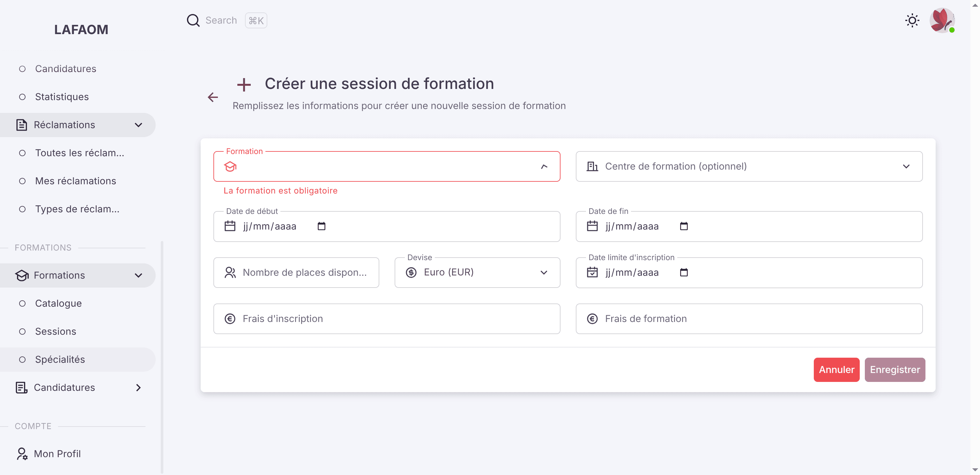The height and width of the screenshot is (475, 980).
Task: Click the Date de début date input
Action: [x=387, y=226]
